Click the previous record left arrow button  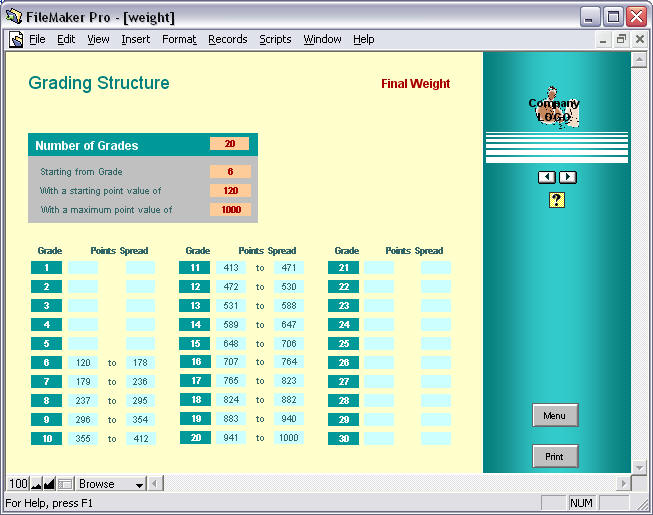coord(547,177)
